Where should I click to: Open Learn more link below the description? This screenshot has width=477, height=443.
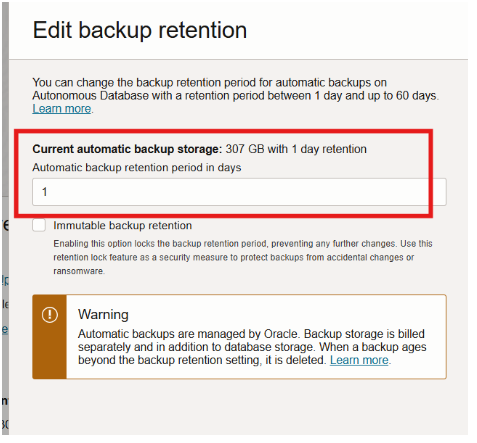pyautogui.click(x=62, y=109)
